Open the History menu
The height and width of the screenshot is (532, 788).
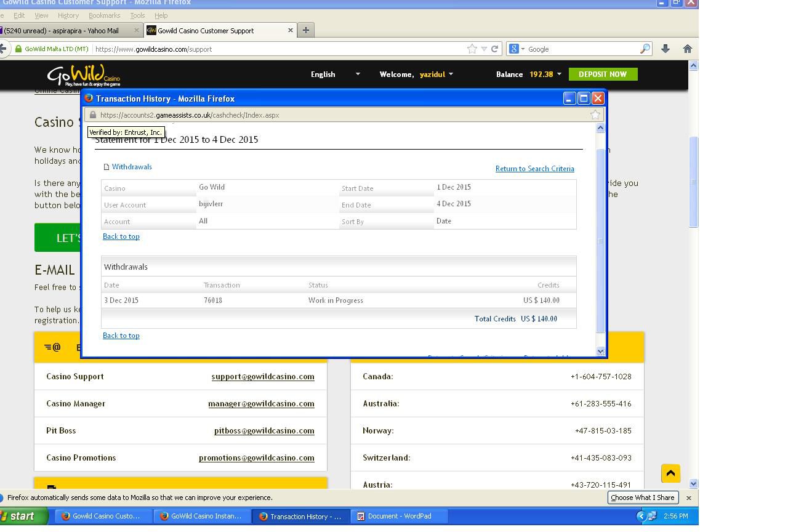coord(68,15)
